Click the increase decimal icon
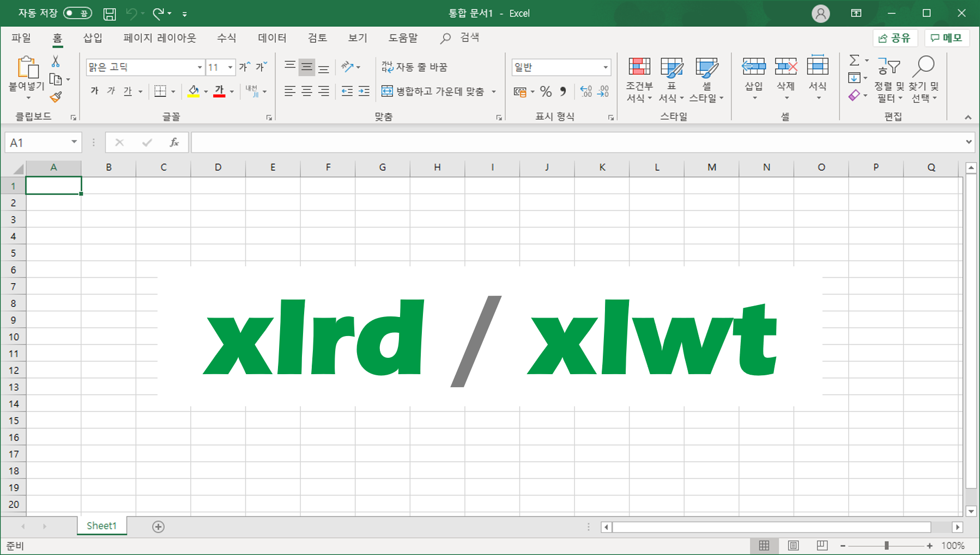Image resolution: width=980 pixels, height=555 pixels. coord(586,91)
